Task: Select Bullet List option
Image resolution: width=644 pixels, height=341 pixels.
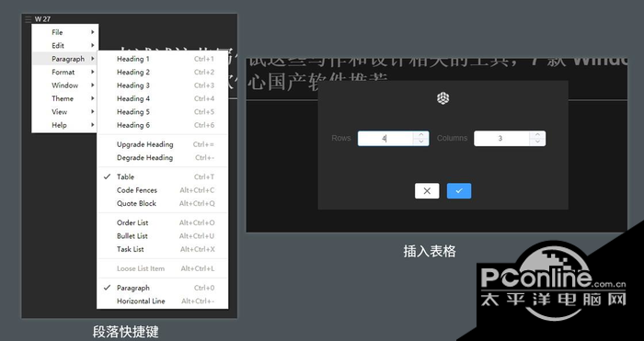Action: coord(162,236)
